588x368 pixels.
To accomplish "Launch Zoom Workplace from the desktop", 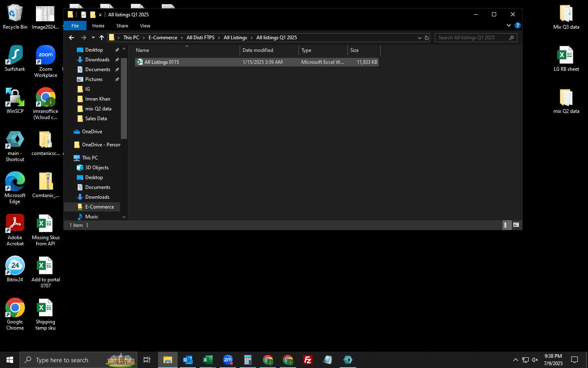I will [46, 61].
